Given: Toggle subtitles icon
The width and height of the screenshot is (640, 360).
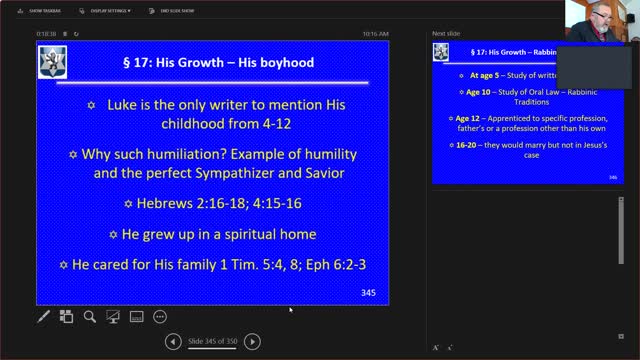Looking at the screenshot, I should pyautogui.click(x=137, y=316).
